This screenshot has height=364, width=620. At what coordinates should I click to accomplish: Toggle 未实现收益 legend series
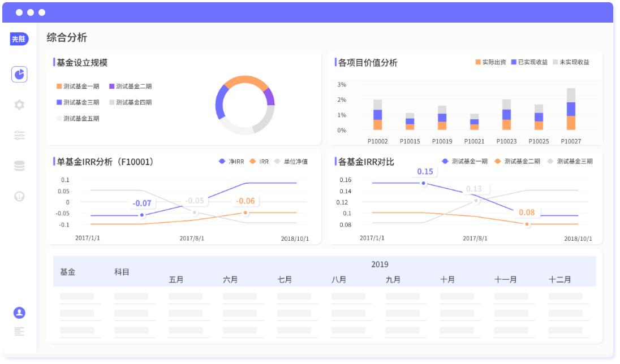571,62
